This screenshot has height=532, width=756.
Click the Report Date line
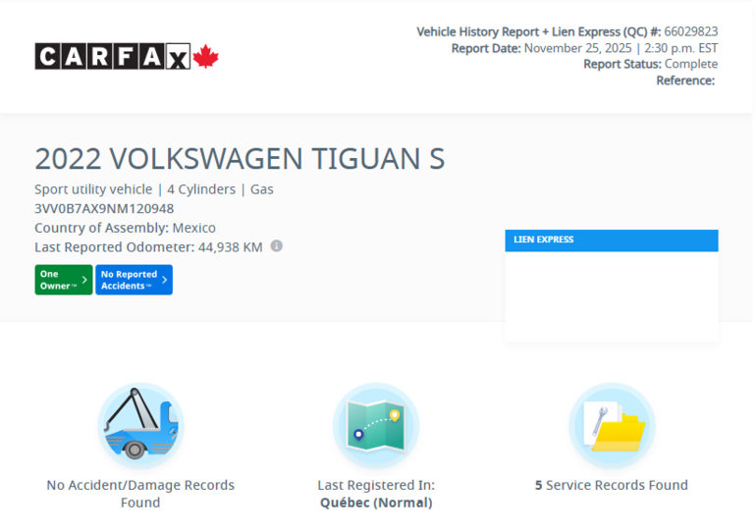tap(584, 48)
